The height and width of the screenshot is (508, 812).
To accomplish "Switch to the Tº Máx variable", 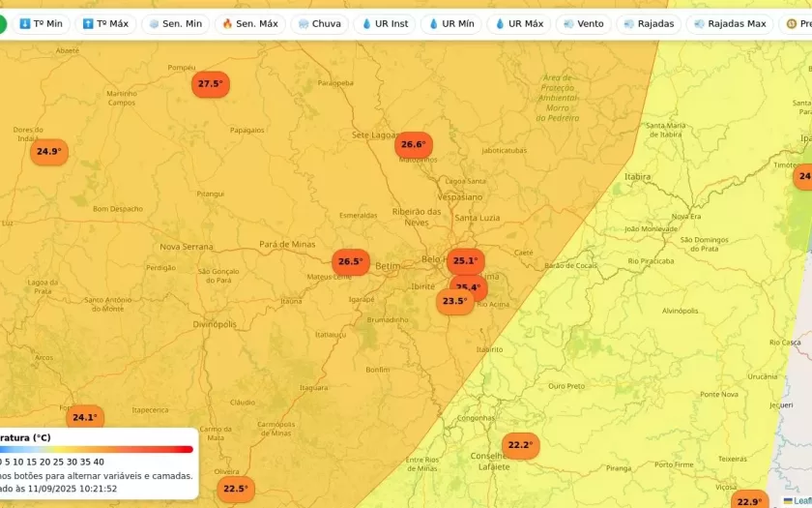I will (x=105, y=23).
